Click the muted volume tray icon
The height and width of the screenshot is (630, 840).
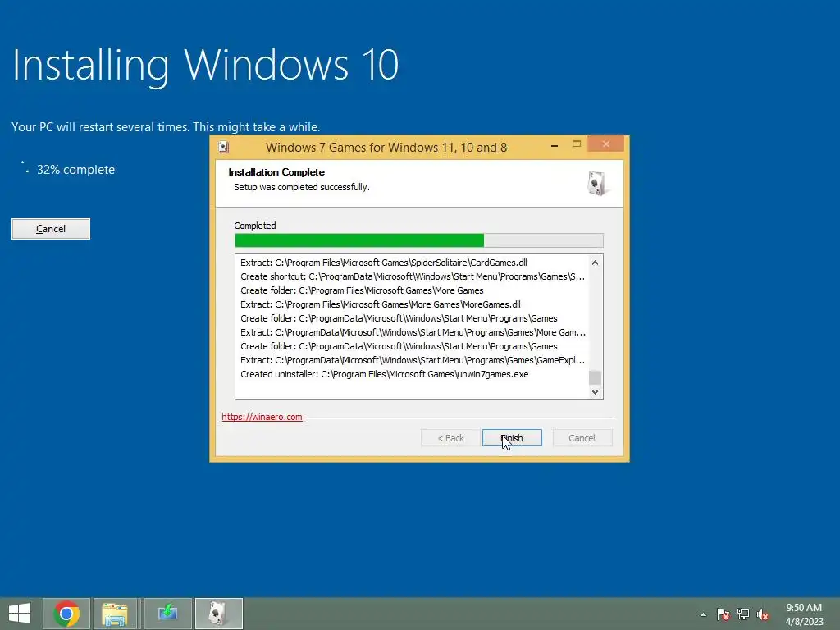tap(763, 614)
